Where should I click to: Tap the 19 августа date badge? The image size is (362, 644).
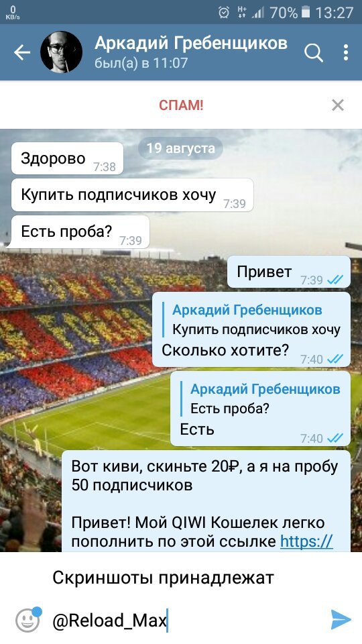pyautogui.click(x=180, y=148)
